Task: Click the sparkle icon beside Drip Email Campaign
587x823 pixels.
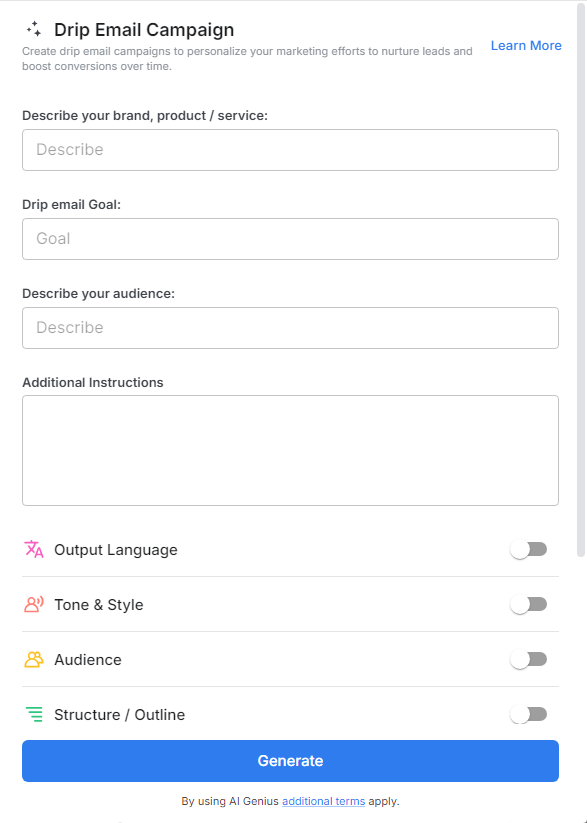Action: [x=33, y=29]
